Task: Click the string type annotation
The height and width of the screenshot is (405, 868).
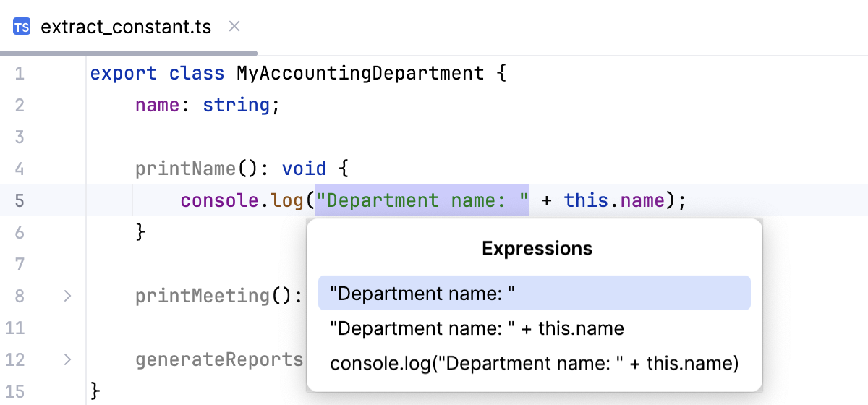Action: click(x=236, y=106)
